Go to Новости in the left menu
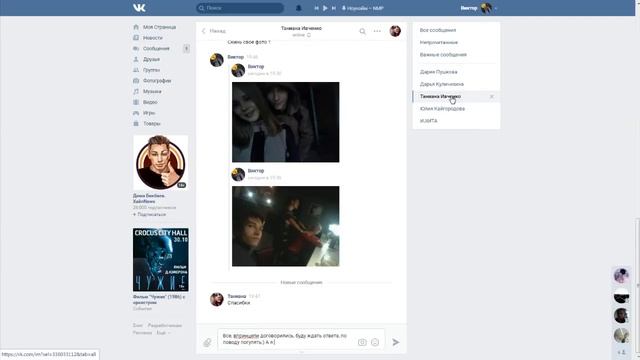Screen dimensions: 640x360 (153, 38)
